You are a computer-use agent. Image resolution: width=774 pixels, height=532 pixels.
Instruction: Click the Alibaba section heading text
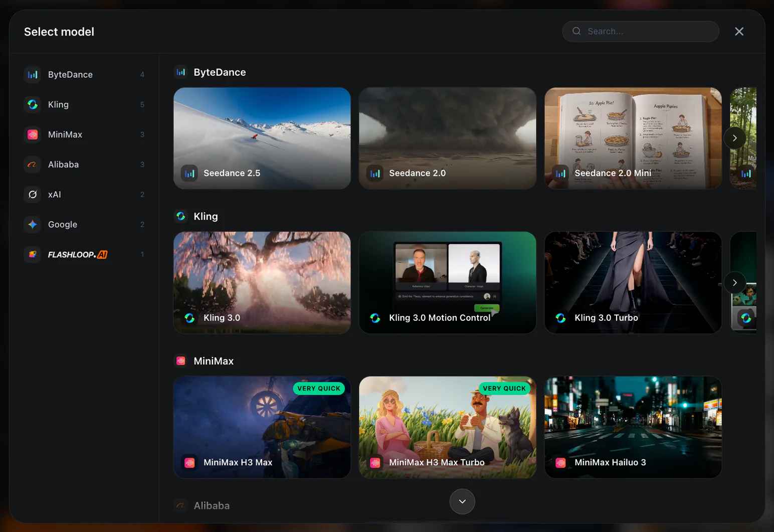coord(212,505)
